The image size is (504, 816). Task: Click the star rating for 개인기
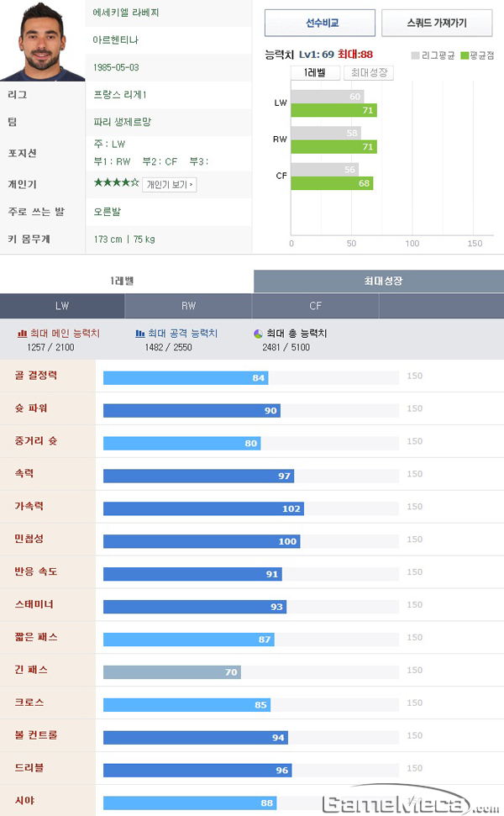(116, 182)
